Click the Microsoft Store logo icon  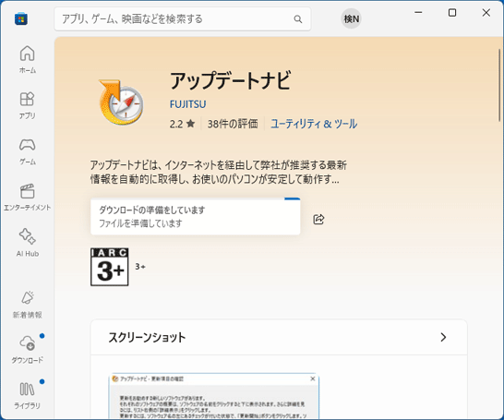click(21, 19)
